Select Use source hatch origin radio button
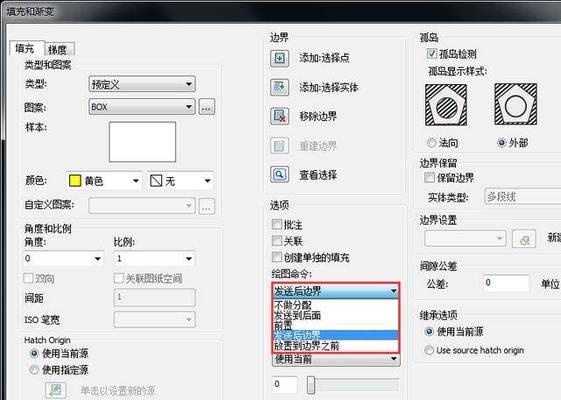The height and width of the screenshot is (400, 561). click(x=429, y=350)
